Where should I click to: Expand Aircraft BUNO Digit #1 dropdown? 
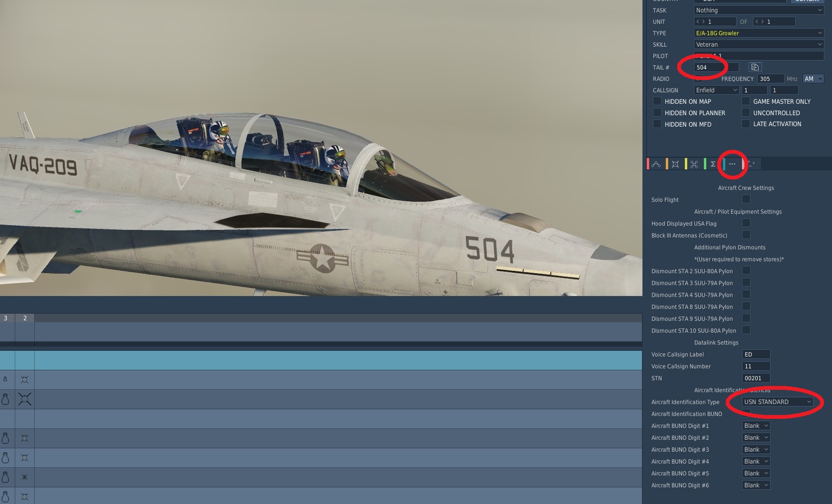(x=756, y=425)
